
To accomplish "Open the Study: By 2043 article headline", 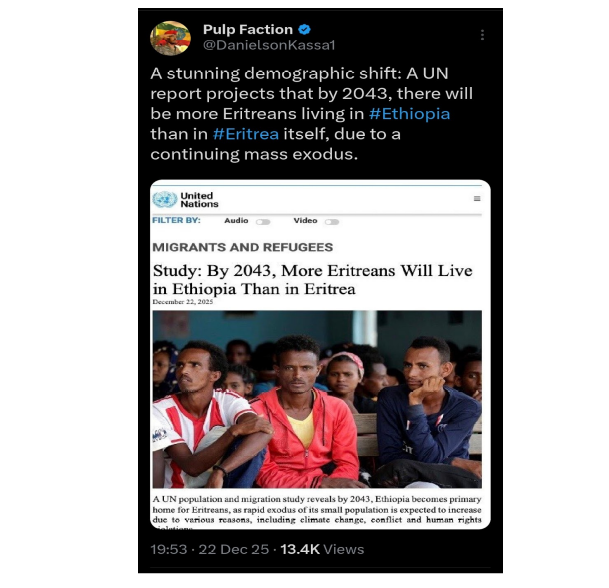I will click(312, 280).
